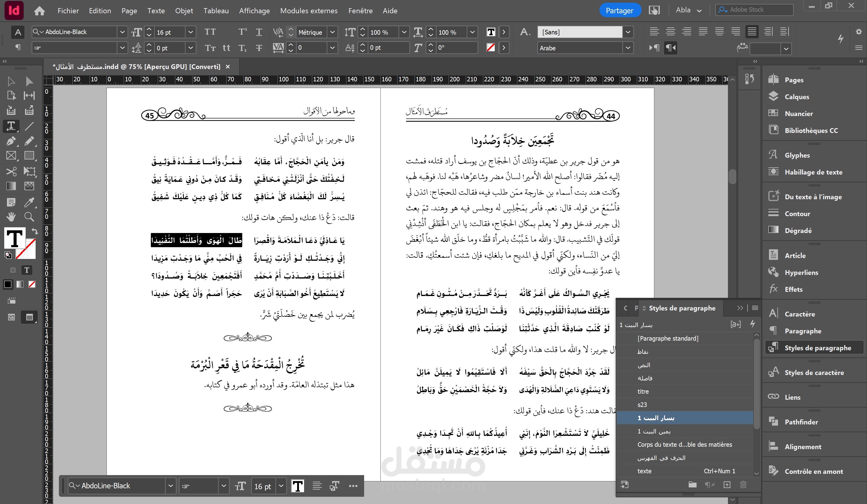The image size is (867, 504).
Task: Click the Partager button
Action: click(x=619, y=11)
